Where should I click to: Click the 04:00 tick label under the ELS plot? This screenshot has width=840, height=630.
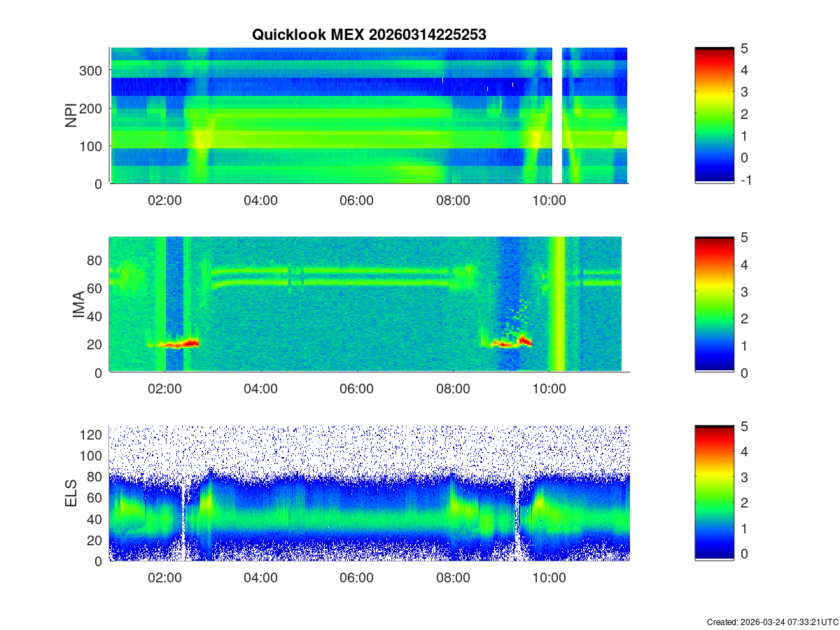pyautogui.click(x=261, y=578)
